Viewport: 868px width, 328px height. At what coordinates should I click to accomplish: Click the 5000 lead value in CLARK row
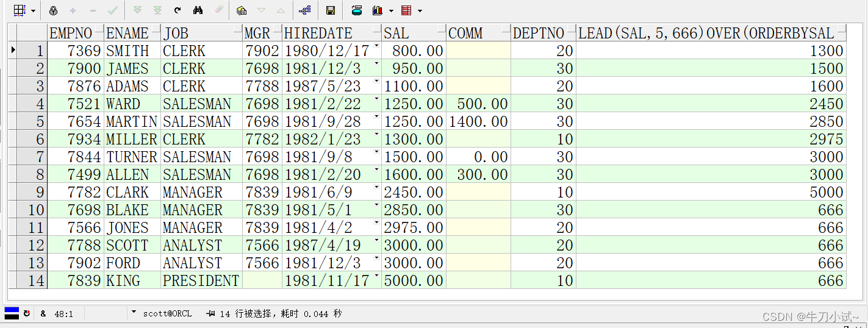(711, 192)
